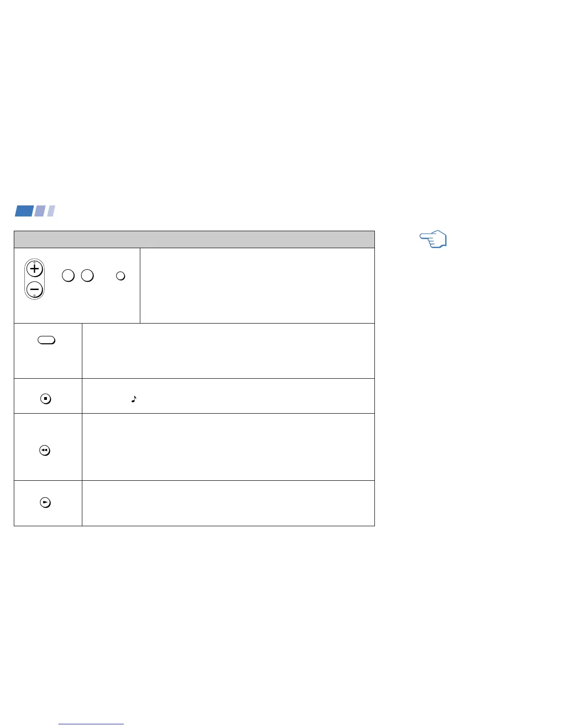Open the blue underlined link at page bottom
Screen dimensions: 563x728
coord(91,724)
